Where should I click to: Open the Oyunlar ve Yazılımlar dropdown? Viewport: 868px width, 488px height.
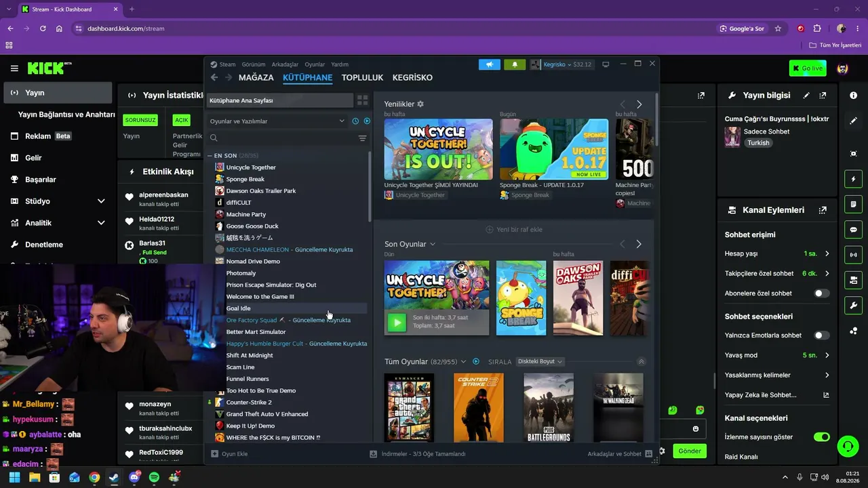277,121
